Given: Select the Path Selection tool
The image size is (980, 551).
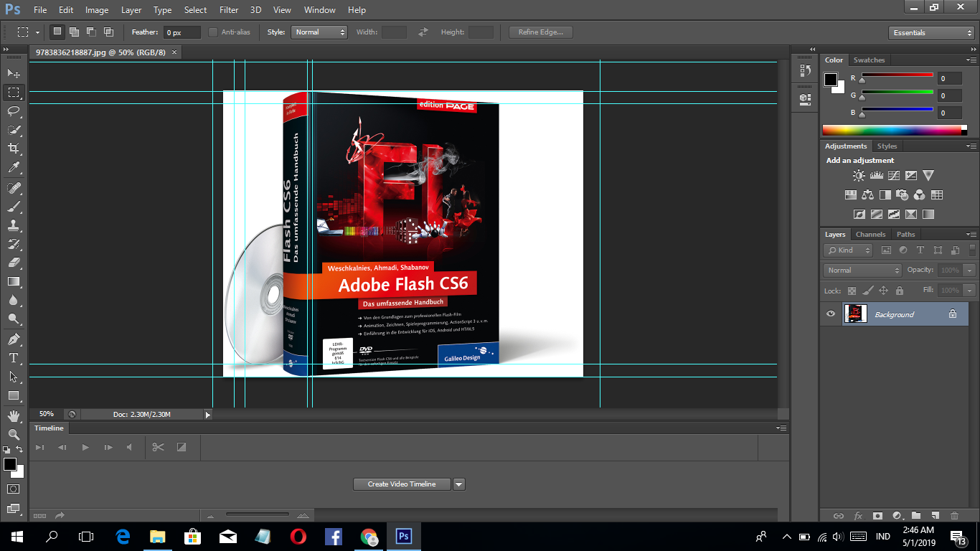Looking at the screenshot, I should pyautogui.click(x=14, y=377).
